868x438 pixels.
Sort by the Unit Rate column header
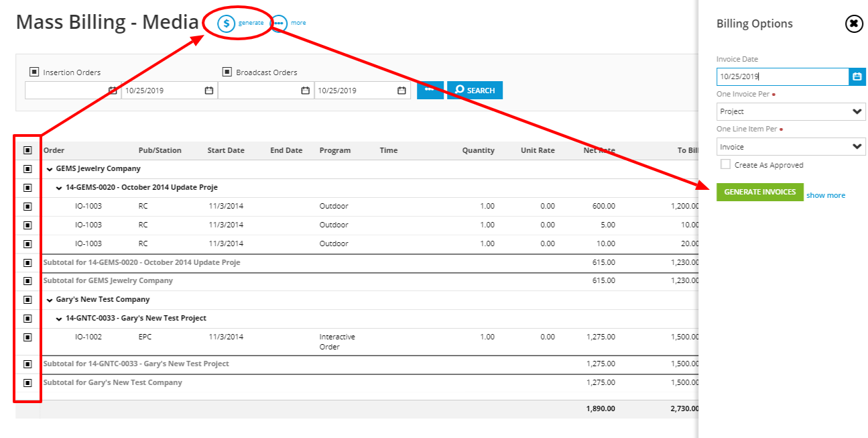tap(538, 150)
